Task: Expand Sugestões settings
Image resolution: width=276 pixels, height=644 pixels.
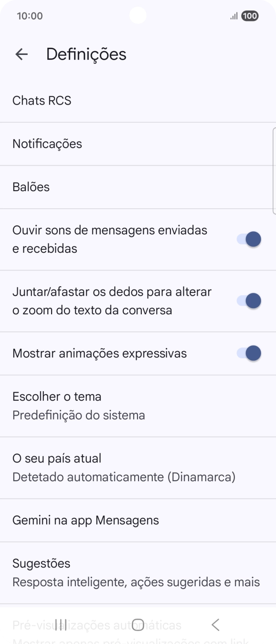Action: [x=138, y=572]
